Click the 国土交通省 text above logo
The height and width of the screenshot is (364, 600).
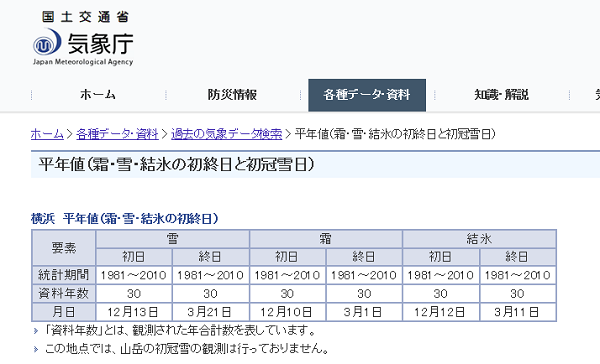coord(86,17)
